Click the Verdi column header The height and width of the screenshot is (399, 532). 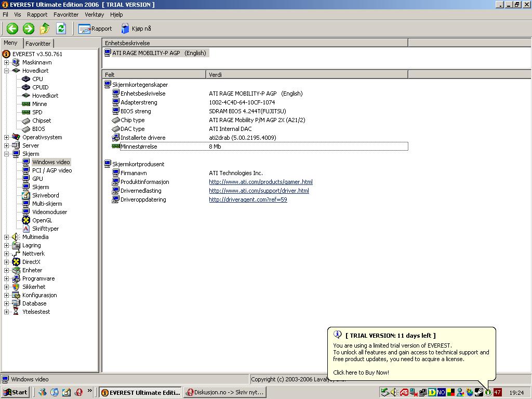pos(307,75)
